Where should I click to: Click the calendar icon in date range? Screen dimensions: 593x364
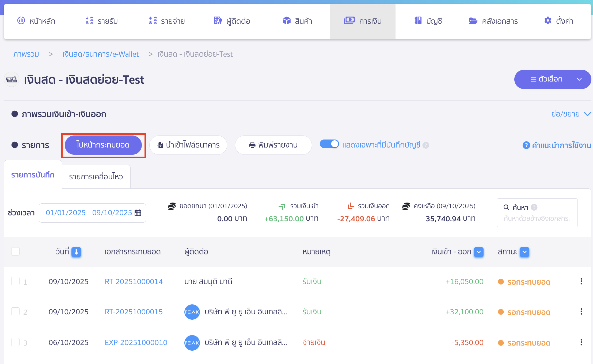click(x=138, y=213)
